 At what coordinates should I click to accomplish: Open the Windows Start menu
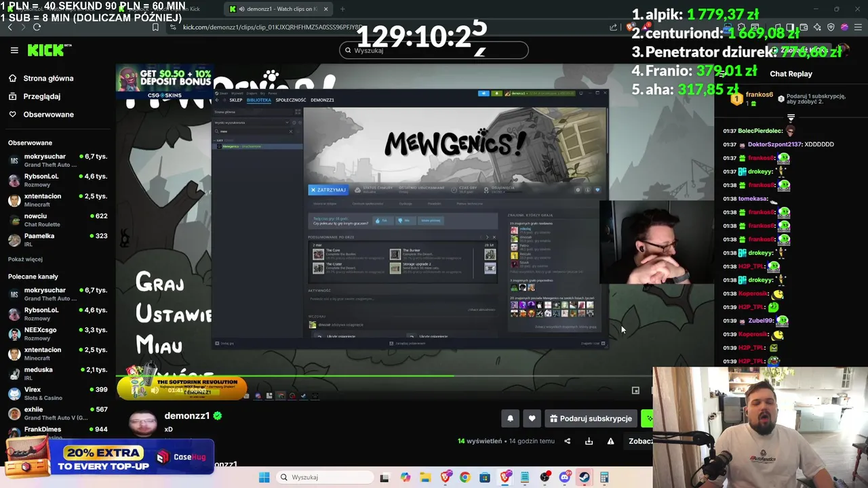[x=264, y=477]
